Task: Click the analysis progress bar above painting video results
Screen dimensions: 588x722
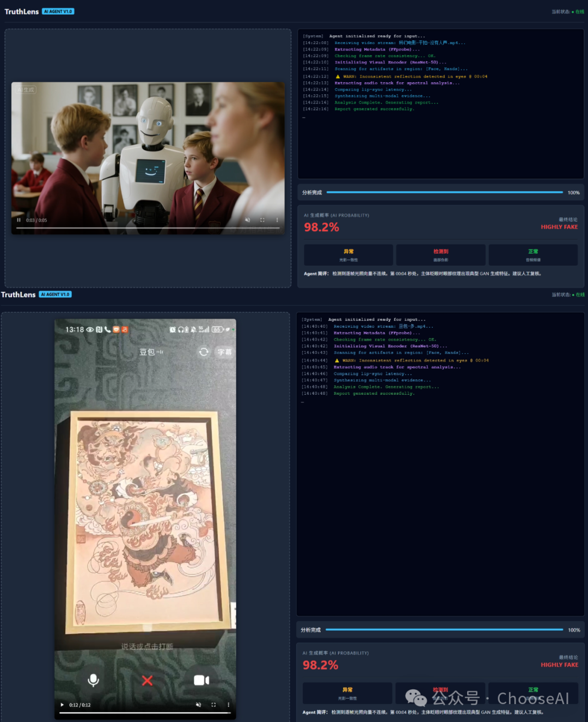Action: coord(444,629)
